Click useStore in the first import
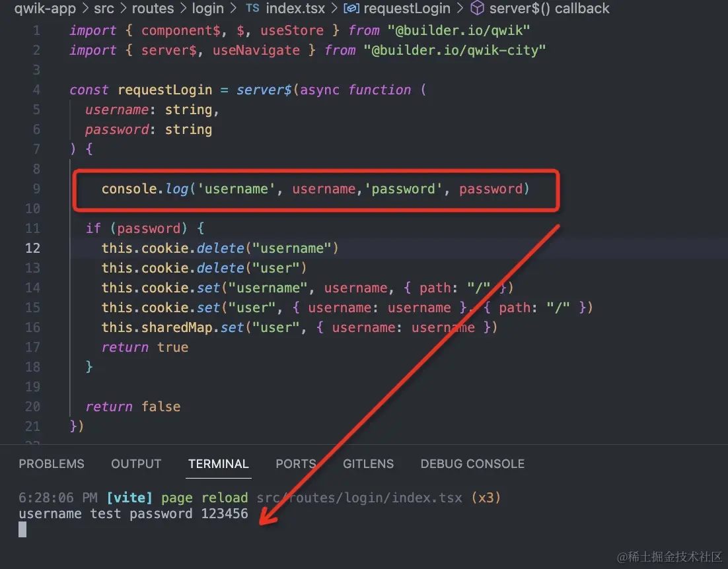The width and height of the screenshot is (728, 569). coord(291,30)
